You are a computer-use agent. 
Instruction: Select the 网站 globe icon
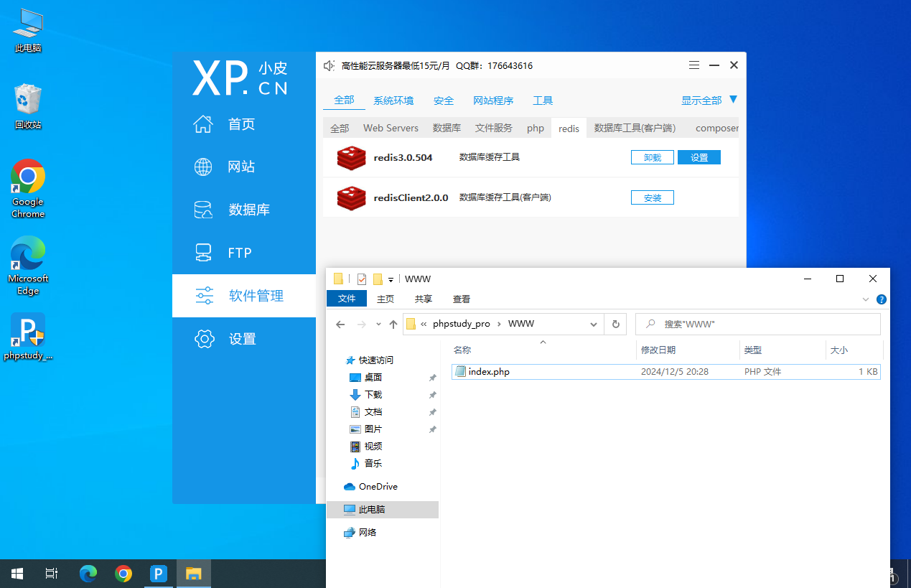point(204,167)
